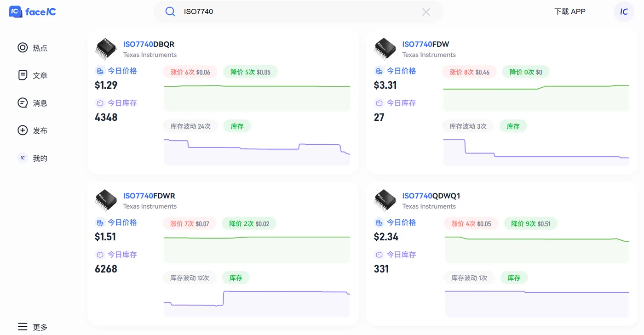Viewport: 644px width, 335px height.
Task: Open the ISO7740QDWQ1 chip thumbnail
Action: coord(385,200)
